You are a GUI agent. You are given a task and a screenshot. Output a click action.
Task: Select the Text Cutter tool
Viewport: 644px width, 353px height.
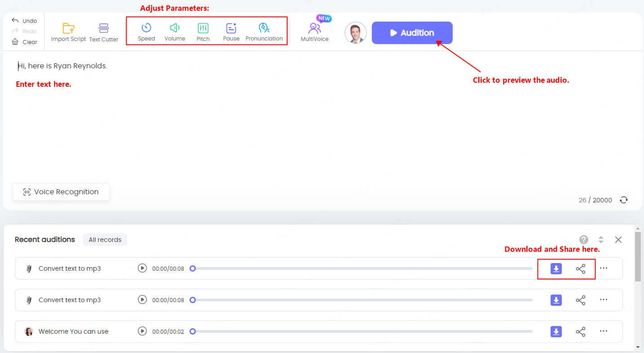pos(104,32)
